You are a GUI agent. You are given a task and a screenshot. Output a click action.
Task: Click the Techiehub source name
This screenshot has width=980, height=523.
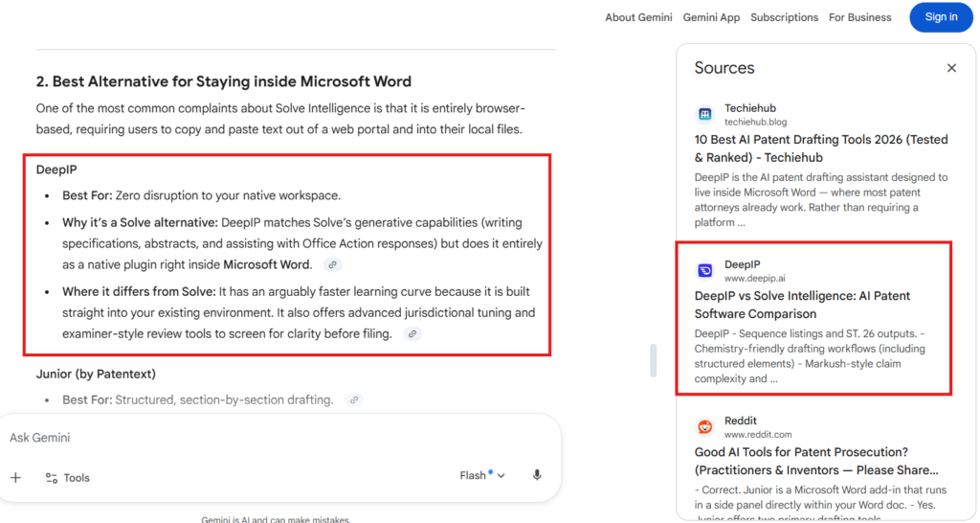tap(750, 108)
